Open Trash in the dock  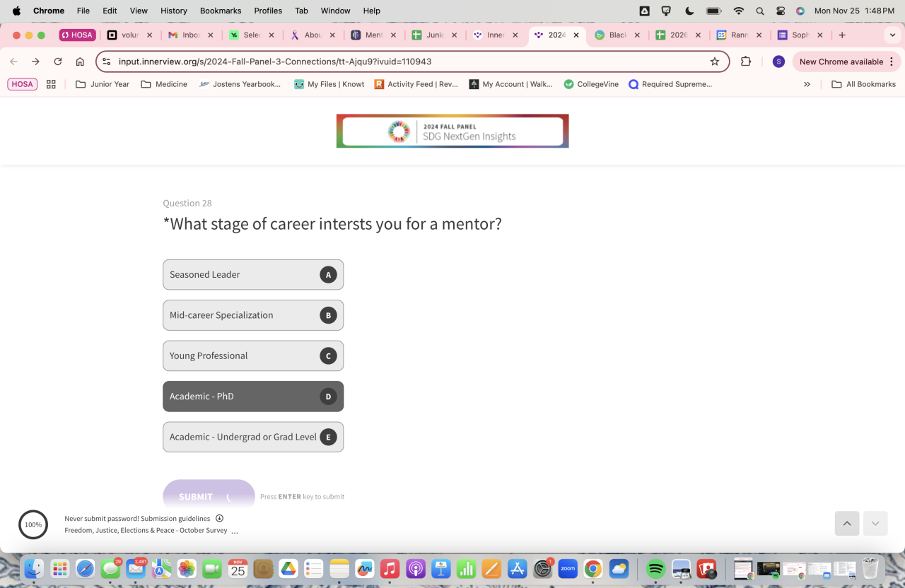[x=870, y=568]
